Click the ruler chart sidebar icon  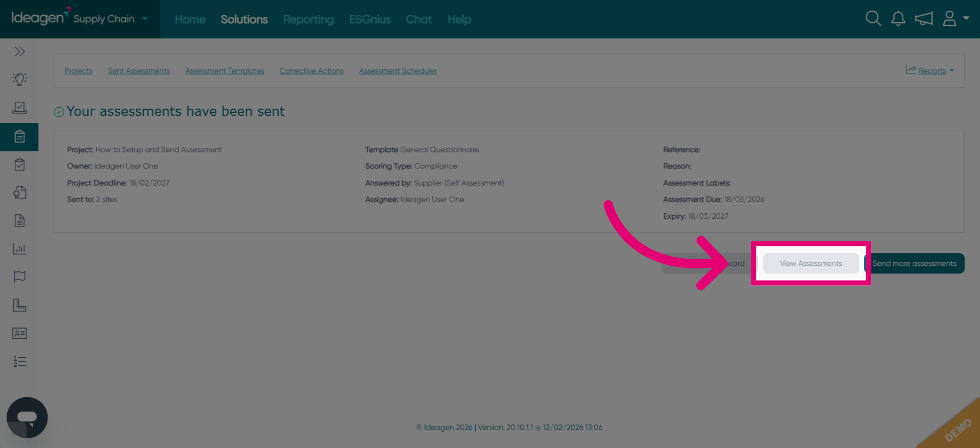click(x=19, y=305)
